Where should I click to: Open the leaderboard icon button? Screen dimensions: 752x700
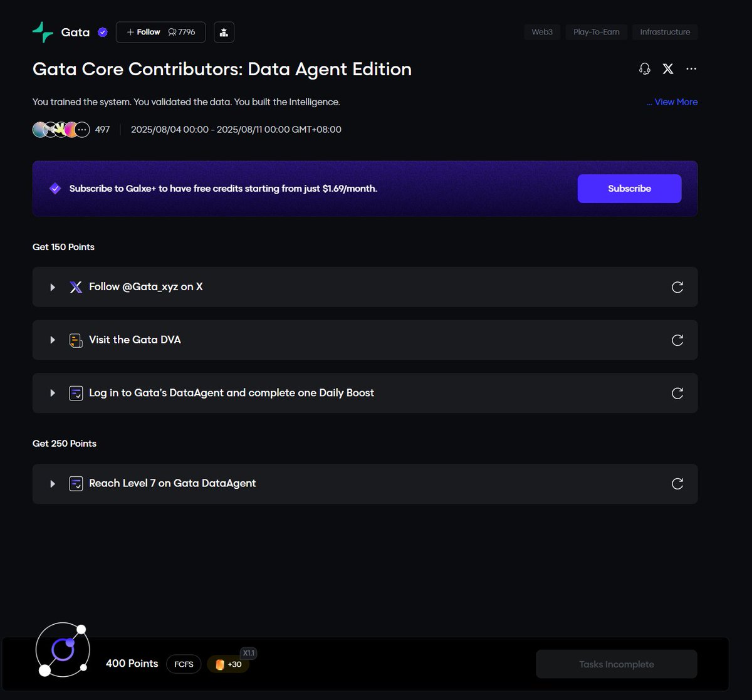tap(224, 32)
